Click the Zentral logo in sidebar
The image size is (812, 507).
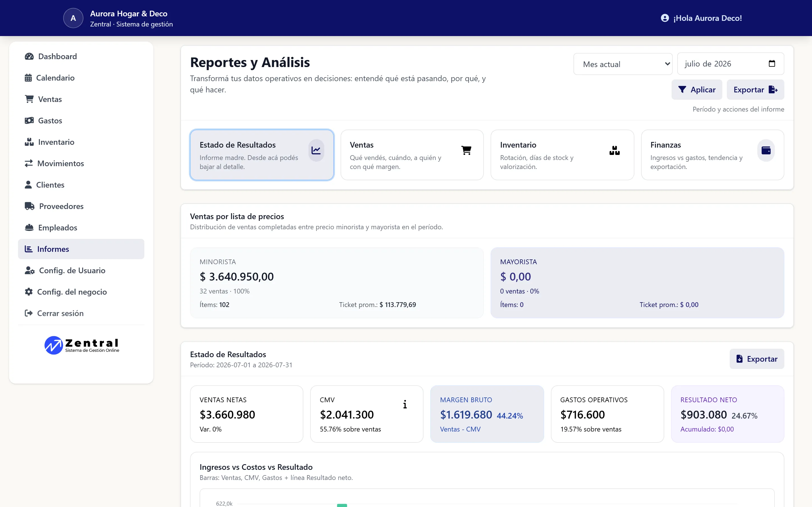[x=81, y=345]
